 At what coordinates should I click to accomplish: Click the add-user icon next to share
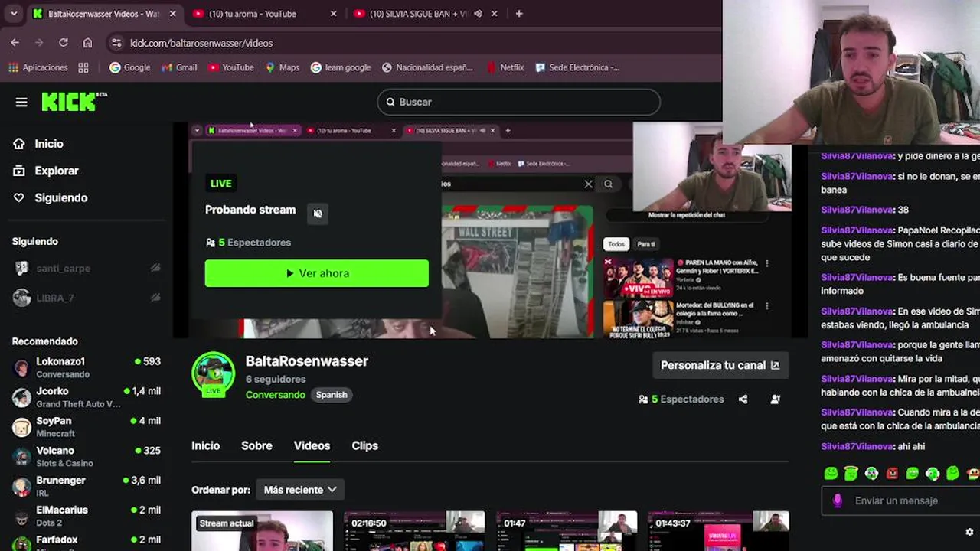click(776, 399)
